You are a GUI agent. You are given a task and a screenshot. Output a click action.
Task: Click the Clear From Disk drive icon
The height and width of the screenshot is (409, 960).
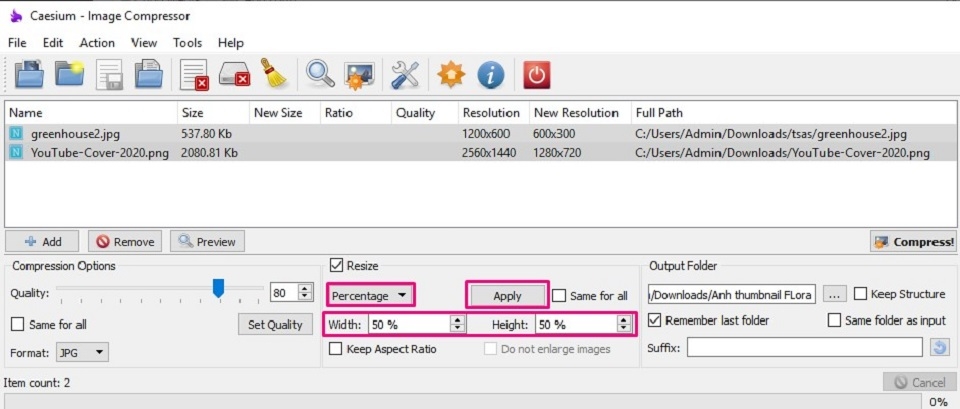point(235,75)
